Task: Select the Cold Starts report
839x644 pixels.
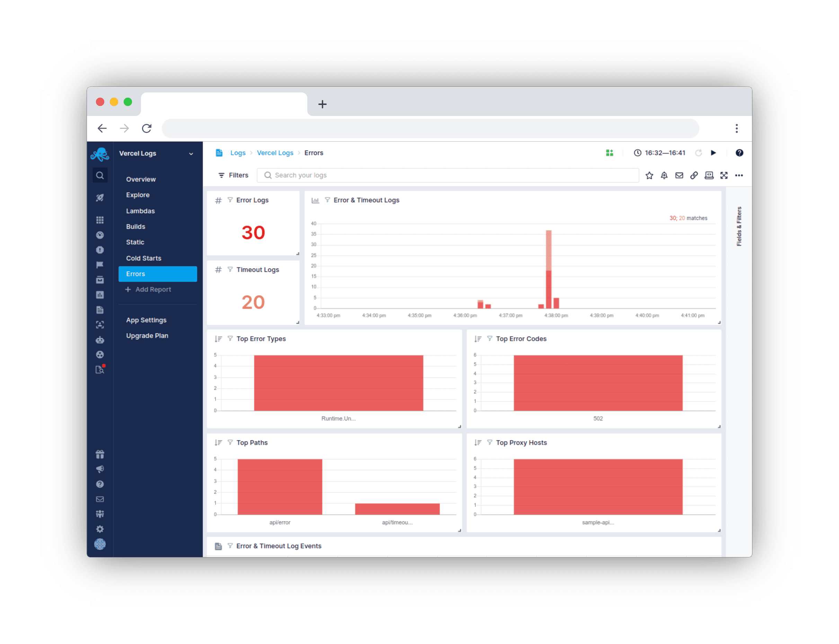Action: pyautogui.click(x=144, y=258)
